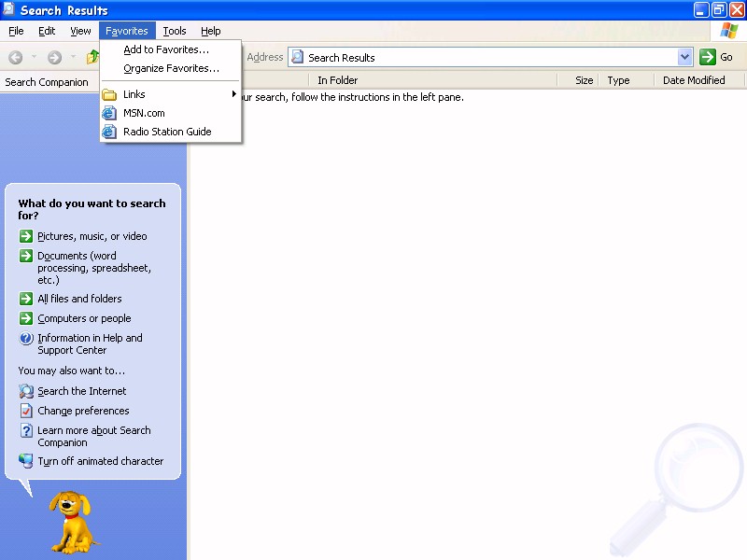Open Learn more about Search Companion link
Screen dimensions: 747x560
pyautogui.click(x=94, y=436)
